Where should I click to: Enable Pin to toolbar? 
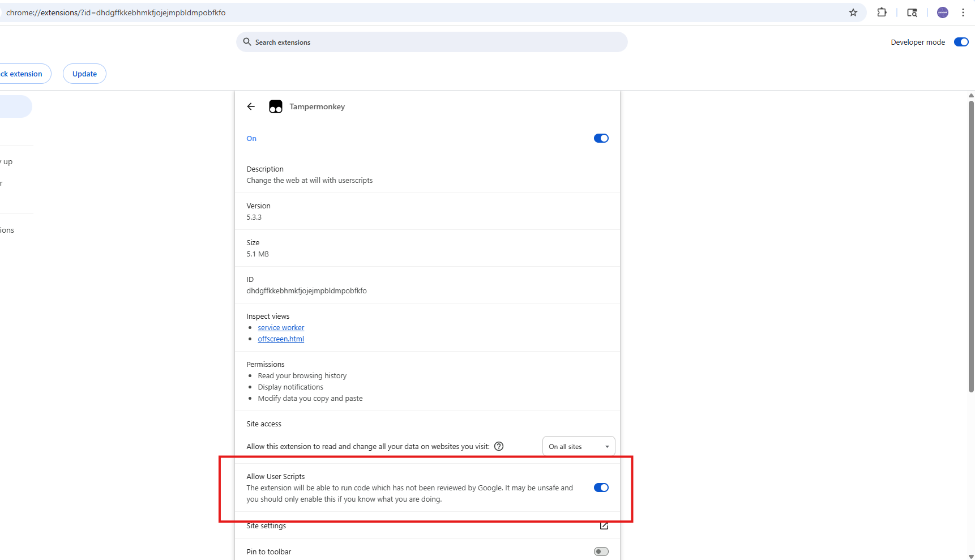(601, 551)
